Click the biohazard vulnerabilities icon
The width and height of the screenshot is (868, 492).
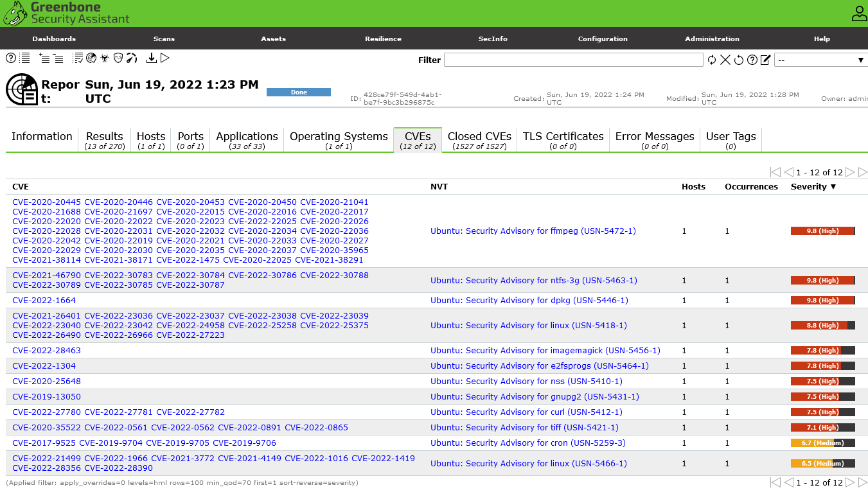[105, 58]
